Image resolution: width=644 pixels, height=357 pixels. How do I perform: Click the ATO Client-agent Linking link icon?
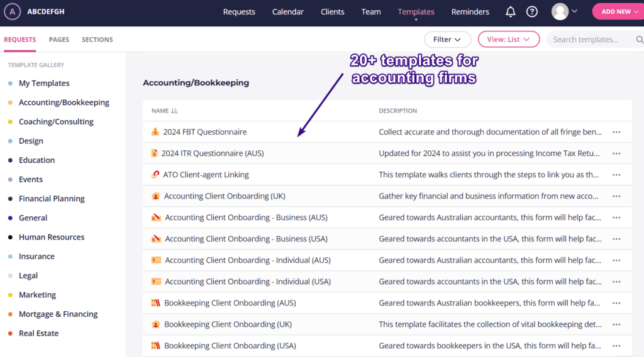[x=155, y=174]
